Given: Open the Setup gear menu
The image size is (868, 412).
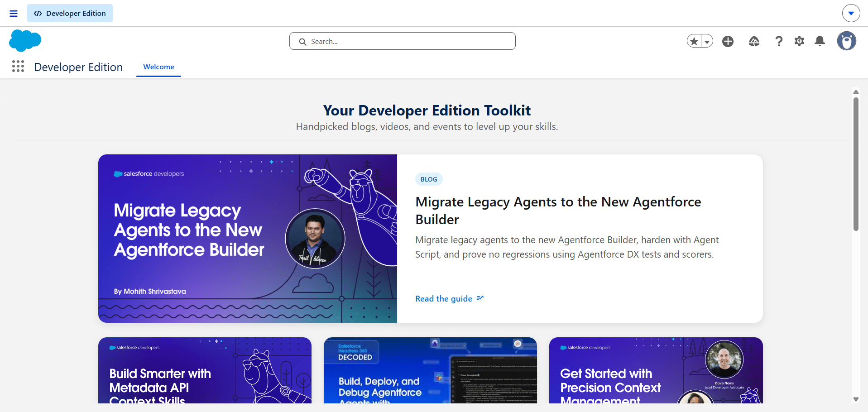Looking at the screenshot, I should 799,41.
